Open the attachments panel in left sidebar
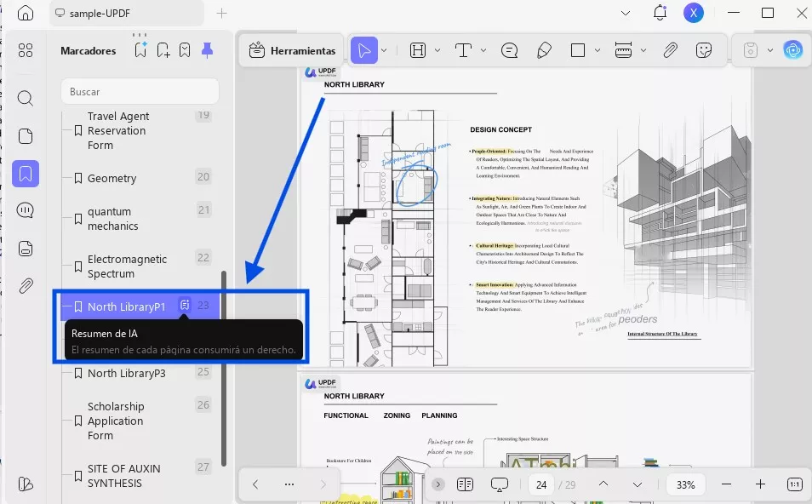The image size is (812, 504). point(26,285)
